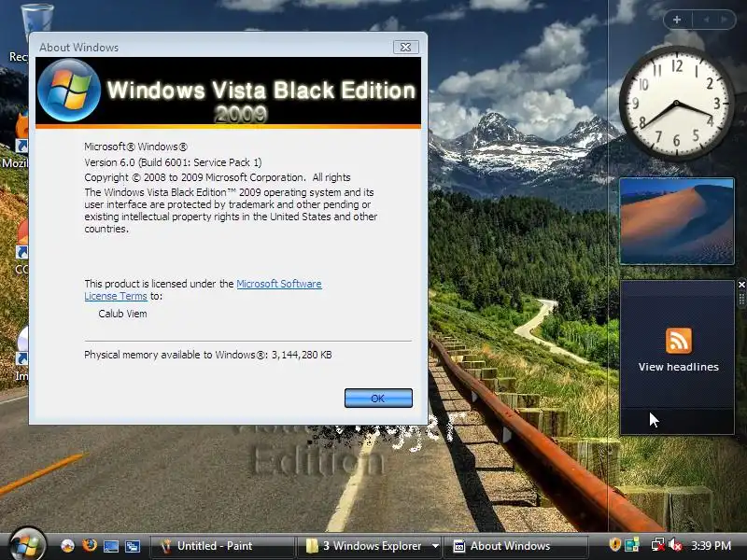Click the slideshow gadget desert picture

click(676, 221)
